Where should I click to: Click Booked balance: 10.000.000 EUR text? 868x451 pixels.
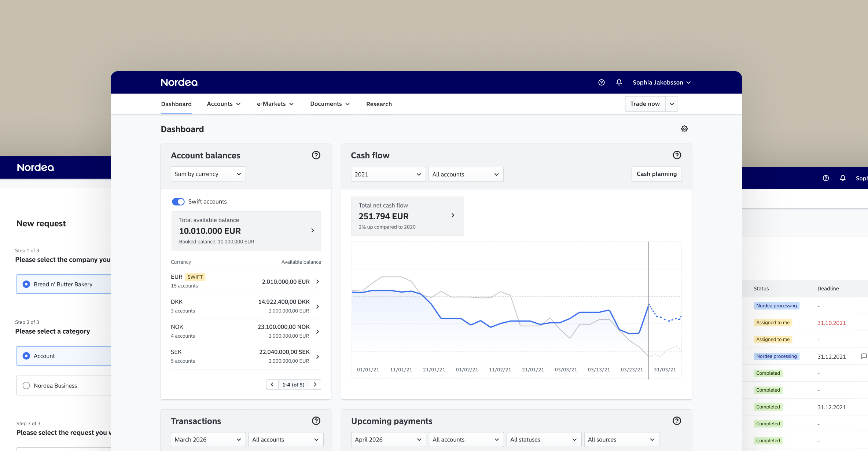(217, 242)
